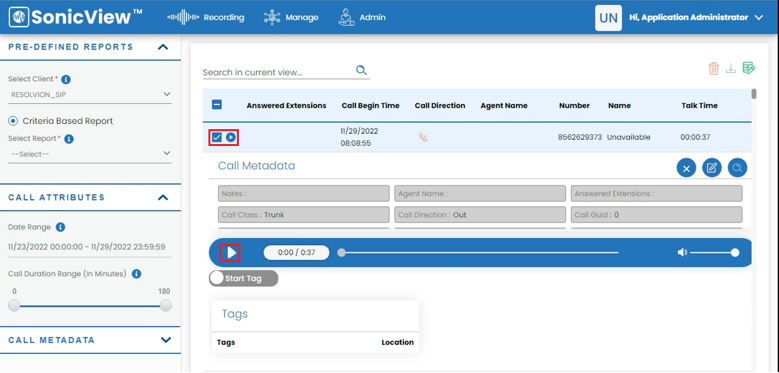Edit the call metadata

[x=711, y=168]
